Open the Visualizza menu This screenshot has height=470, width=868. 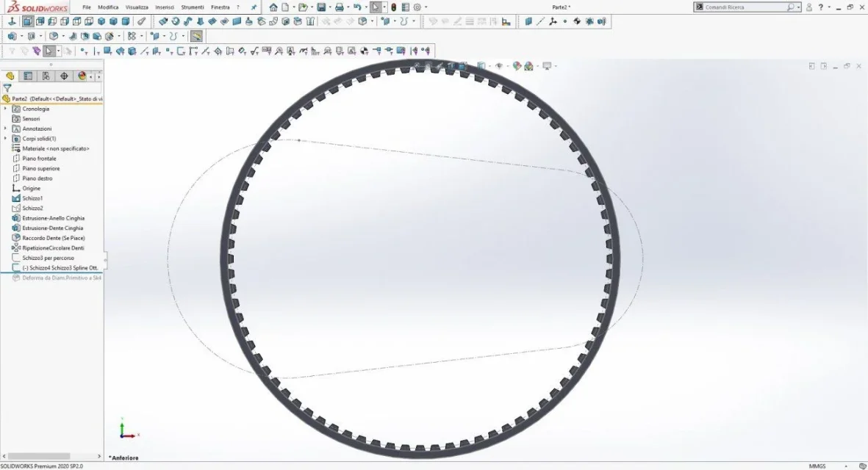point(137,7)
